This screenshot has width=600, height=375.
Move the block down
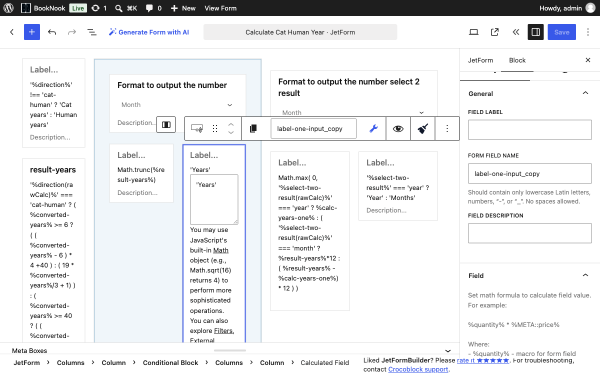point(231,132)
